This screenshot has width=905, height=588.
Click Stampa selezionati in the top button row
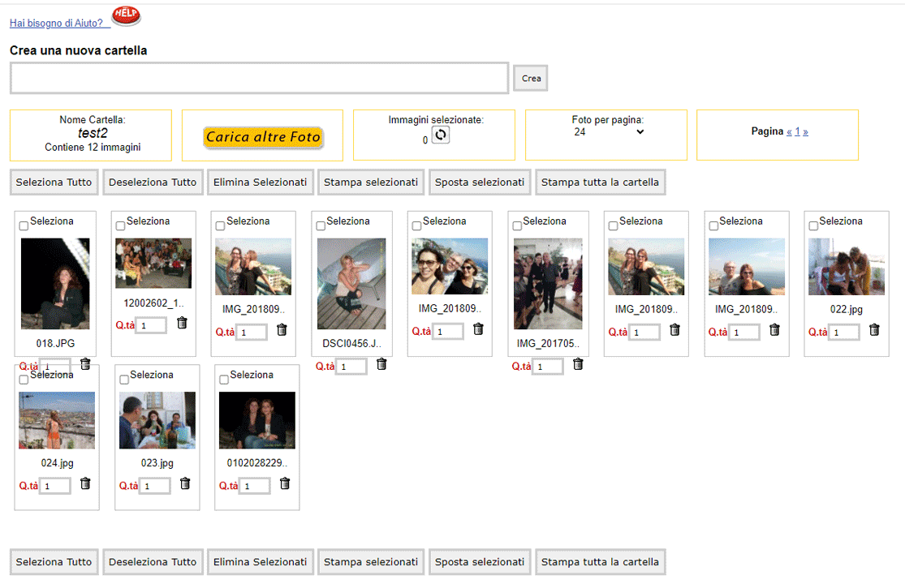(x=371, y=182)
